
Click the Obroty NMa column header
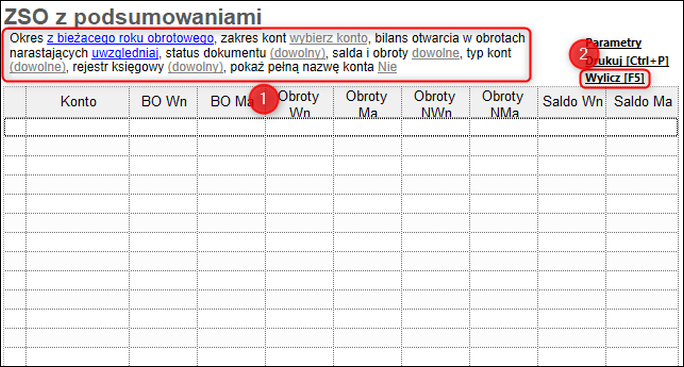click(503, 103)
